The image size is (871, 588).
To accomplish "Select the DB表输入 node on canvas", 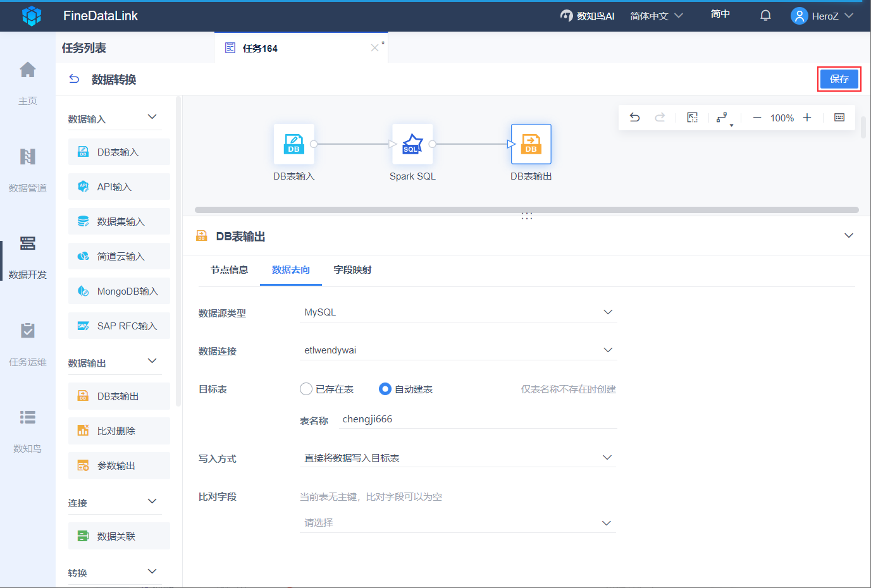I will point(294,144).
